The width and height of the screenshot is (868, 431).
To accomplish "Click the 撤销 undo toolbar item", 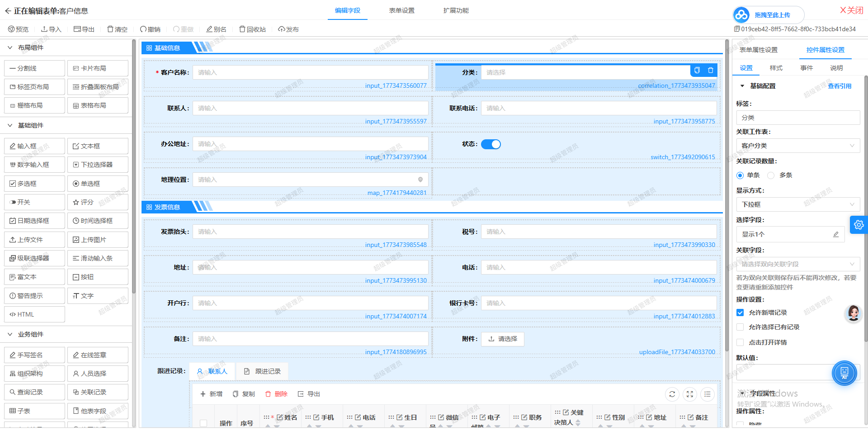I will point(150,29).
